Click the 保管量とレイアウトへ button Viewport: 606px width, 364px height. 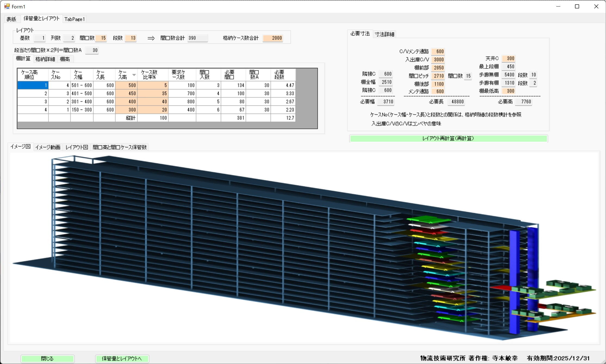[x=122, y=359]
